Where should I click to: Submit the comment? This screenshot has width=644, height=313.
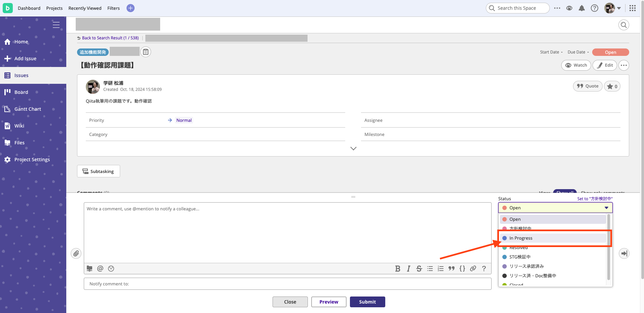[x=367, y=302]
